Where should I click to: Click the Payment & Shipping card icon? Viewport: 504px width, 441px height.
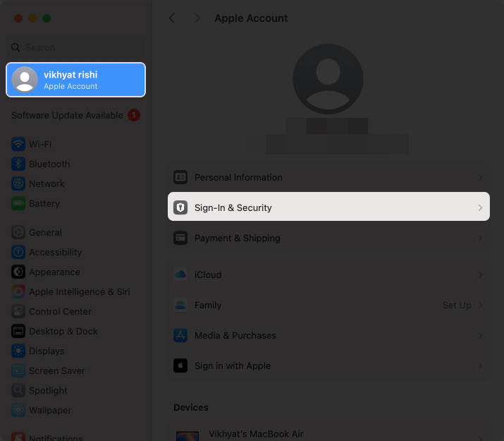point(180,238)
